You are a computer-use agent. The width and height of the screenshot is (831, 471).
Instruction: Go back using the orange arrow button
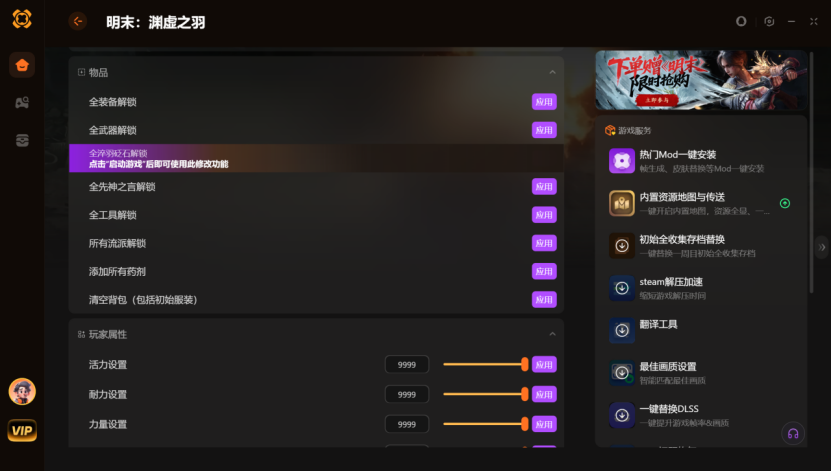(x=78, y=21)
